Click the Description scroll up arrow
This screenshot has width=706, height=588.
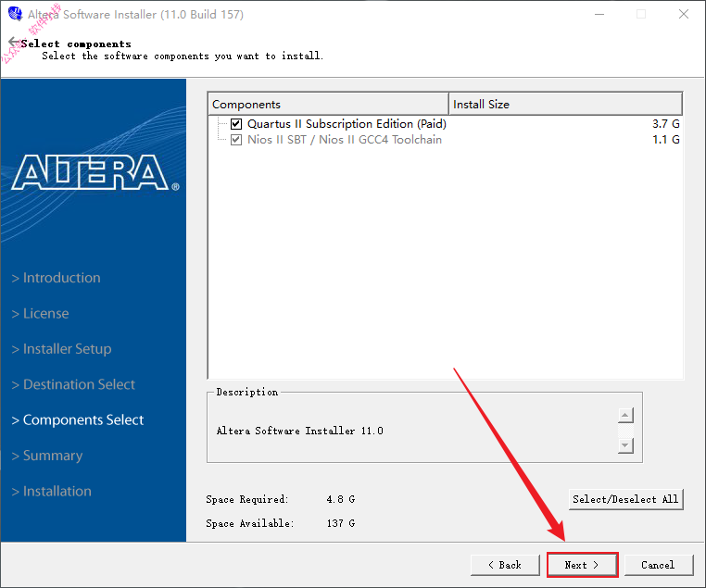tap(625, 415)
